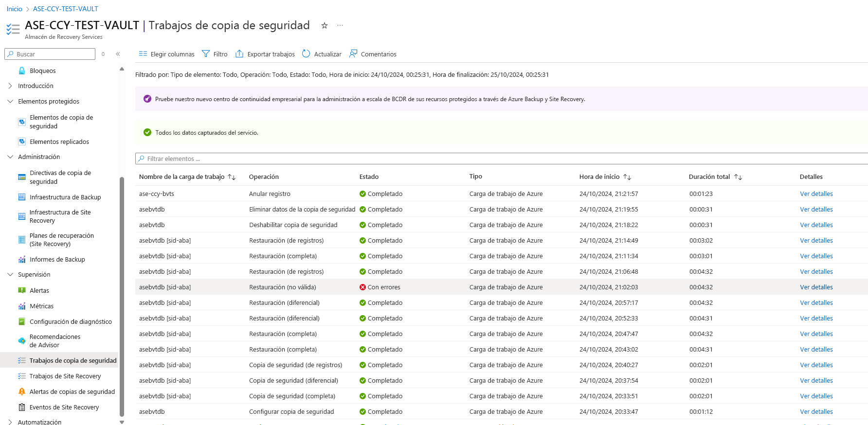This screenshot has height=425, width=868.
Task: Click the Directivas de copia de seguridad icon
Action: pos(22,177)
